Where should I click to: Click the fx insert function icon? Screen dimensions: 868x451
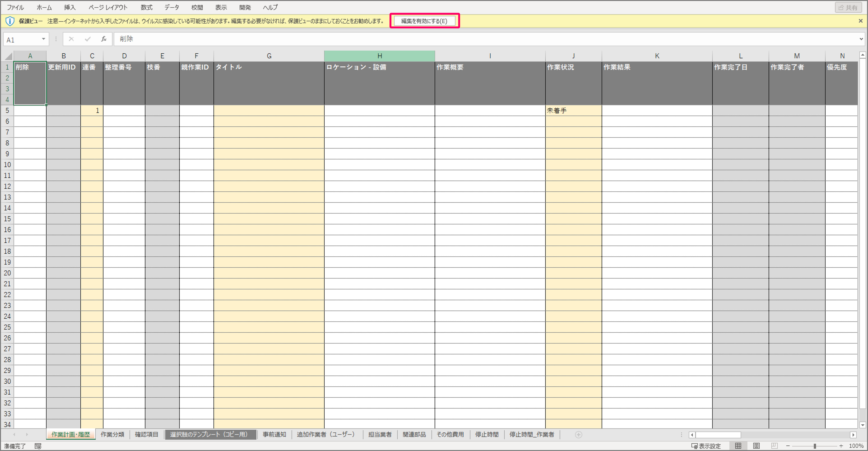click(x=104, y=39)
